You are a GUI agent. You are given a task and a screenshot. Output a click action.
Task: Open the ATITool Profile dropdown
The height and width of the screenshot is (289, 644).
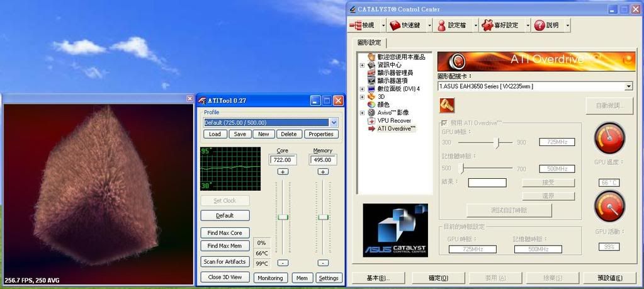(x=334, y=122)
